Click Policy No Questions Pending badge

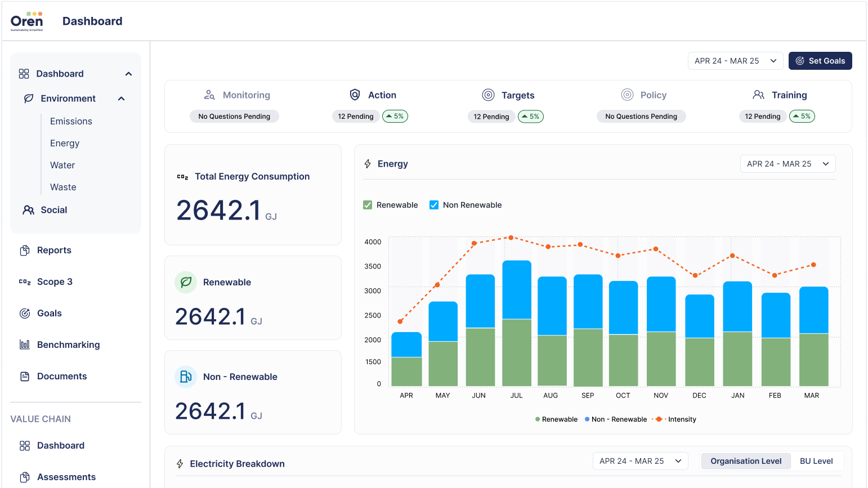641,117
